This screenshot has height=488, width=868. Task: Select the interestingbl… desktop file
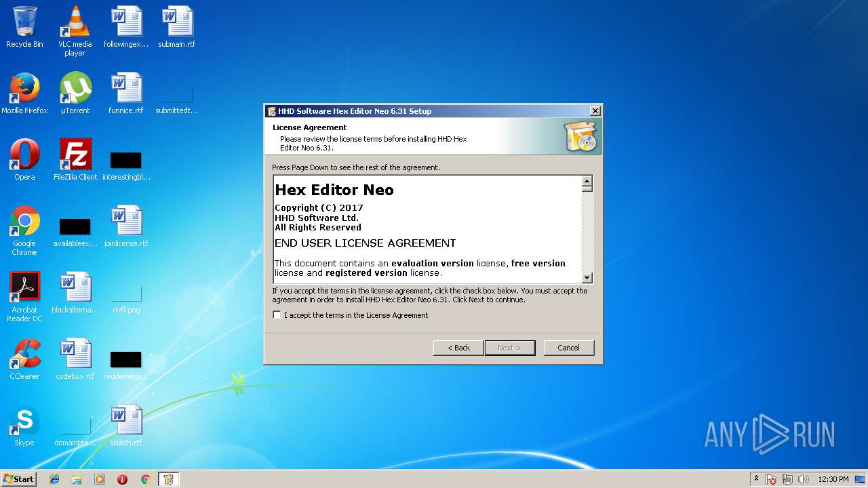tap(126, 165)
